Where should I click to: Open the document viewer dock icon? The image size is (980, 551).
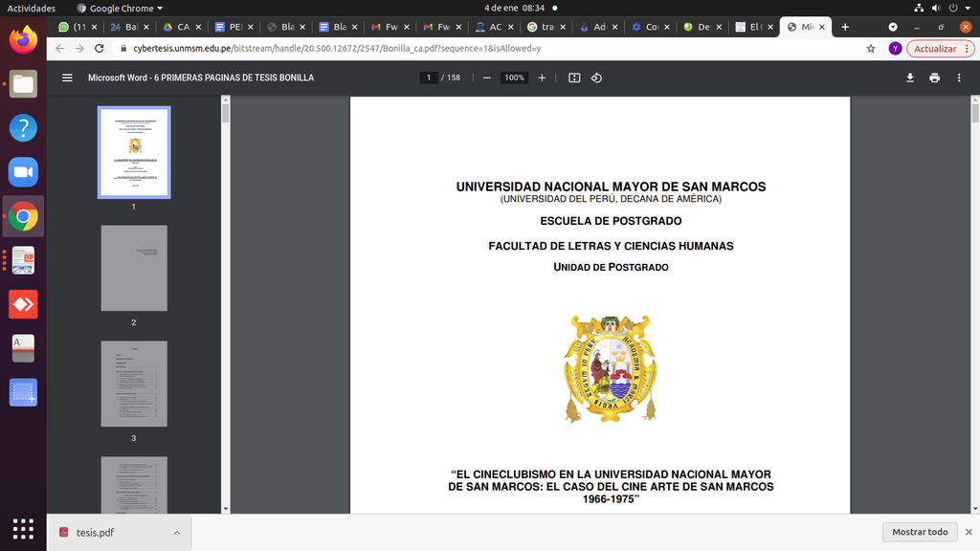pyautogui.click(x=23, y=260)
